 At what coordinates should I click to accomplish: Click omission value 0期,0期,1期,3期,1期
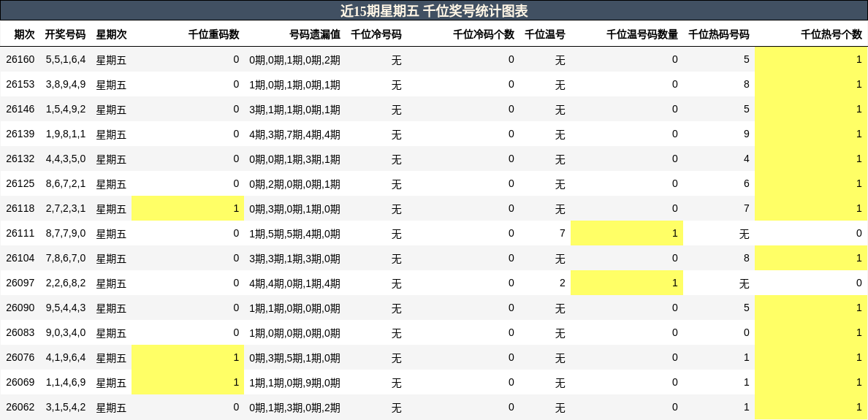(294, 159)
